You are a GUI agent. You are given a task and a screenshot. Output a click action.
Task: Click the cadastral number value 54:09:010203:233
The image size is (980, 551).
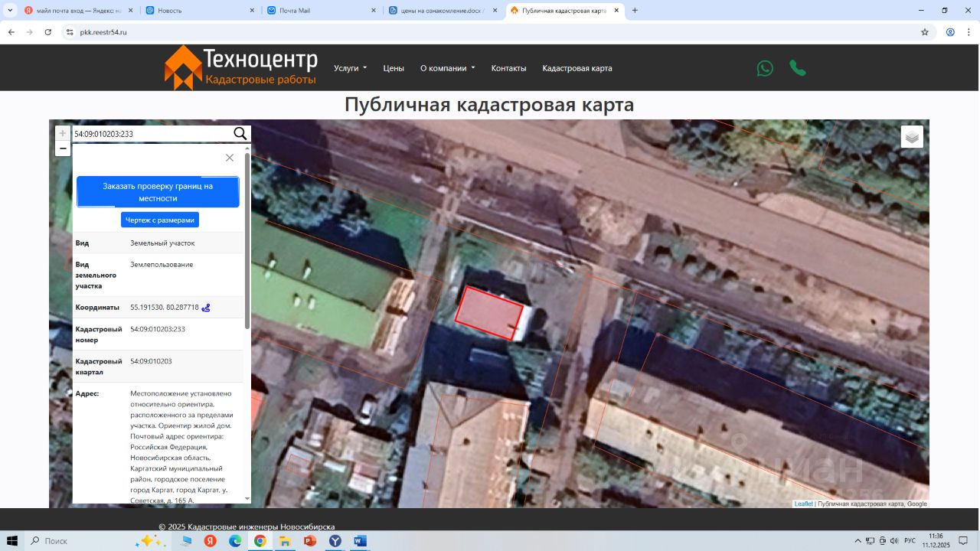[x=158, y=329]
